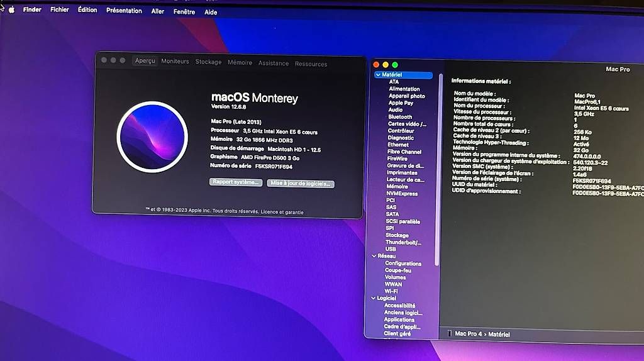Open the Fichier menu
Screen dimensions: 644x361
(60, 9)
